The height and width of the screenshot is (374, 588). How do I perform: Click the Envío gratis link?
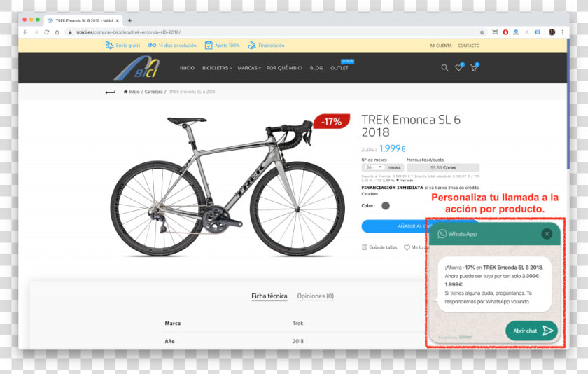(122, 46)
